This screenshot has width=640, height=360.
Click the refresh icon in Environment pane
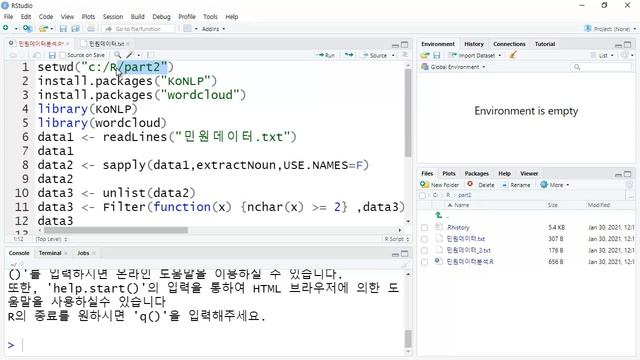pyautogui.click(x=624, y=55)
